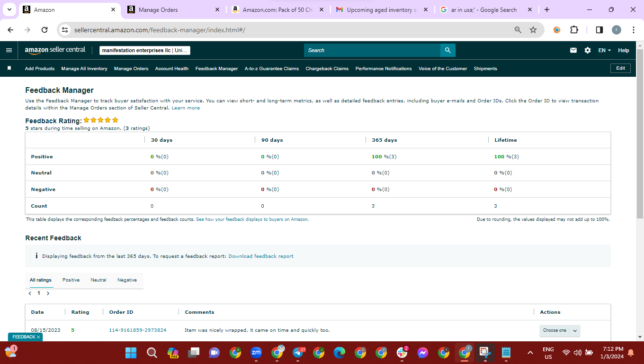Screen dimensions: 644x364
Task: Click the bookmark flag icon beside Add Products
Action: (x=9, y=68)
